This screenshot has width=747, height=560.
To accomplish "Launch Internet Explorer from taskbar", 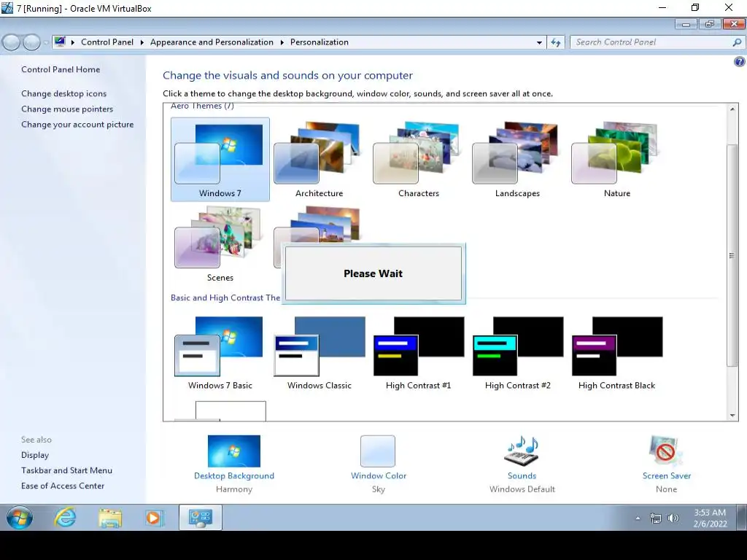I will coord(65,518).
